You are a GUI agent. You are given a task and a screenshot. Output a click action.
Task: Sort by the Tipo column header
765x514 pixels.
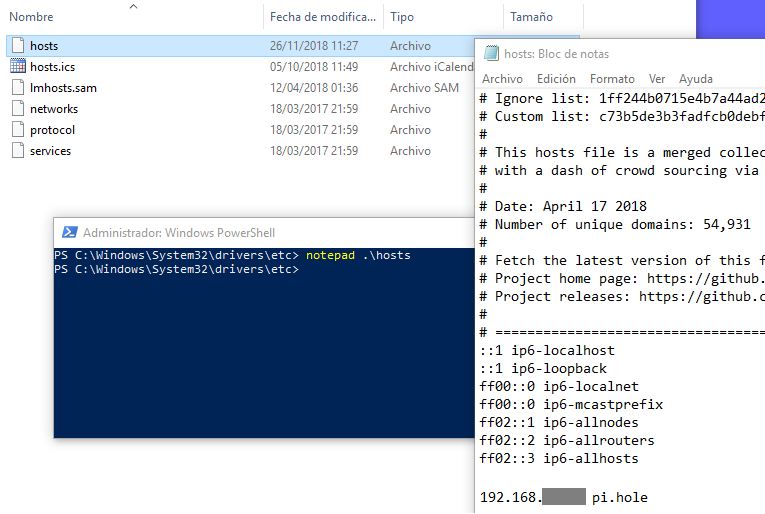(x=402, y=17)
